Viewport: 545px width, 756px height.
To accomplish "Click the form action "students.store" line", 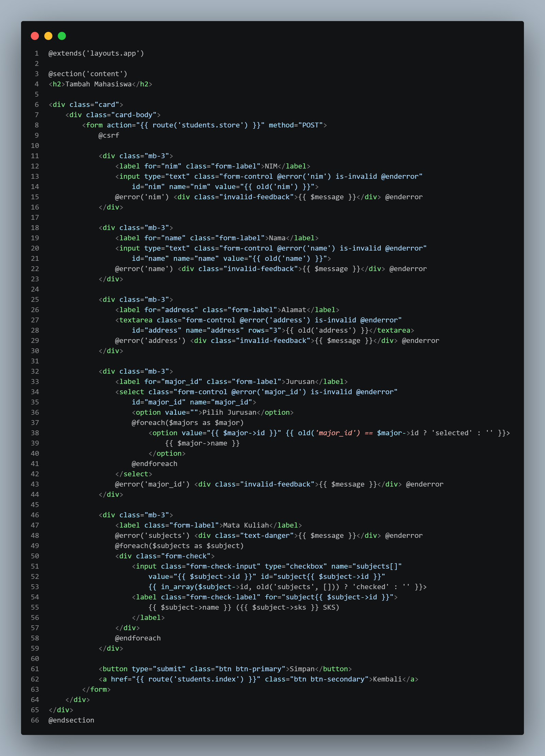I will (204, 125).
